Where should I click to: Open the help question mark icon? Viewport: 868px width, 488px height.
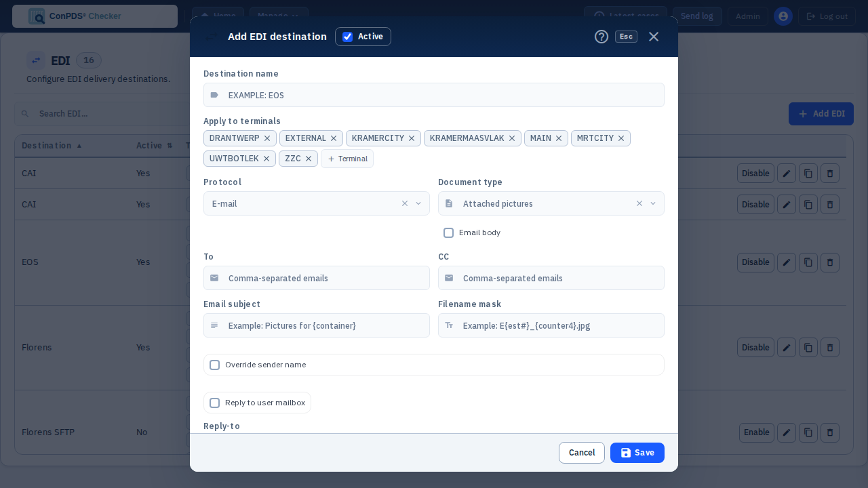click(x=601, y=37)
